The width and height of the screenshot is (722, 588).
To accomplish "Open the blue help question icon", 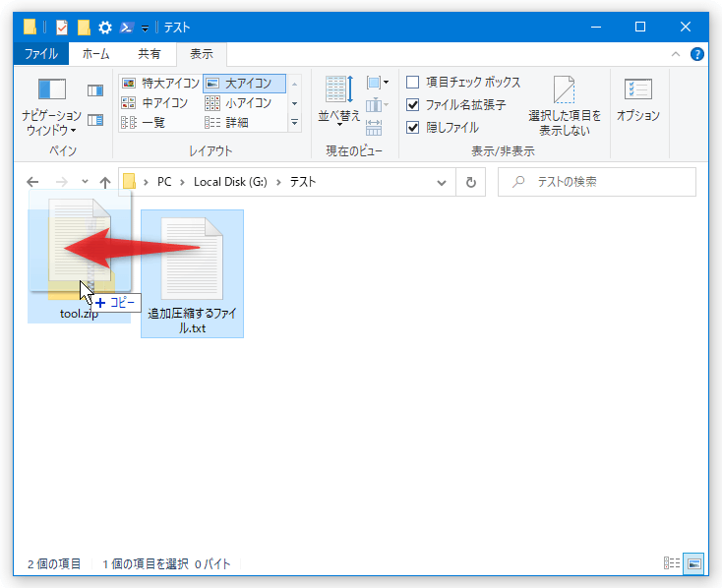I will [x=697, y=54].
